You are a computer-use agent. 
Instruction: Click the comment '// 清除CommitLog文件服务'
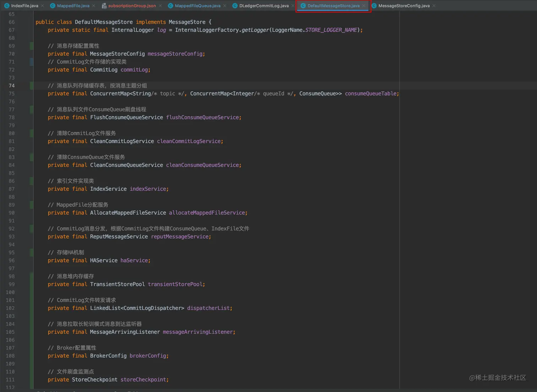tap(82, 133)
